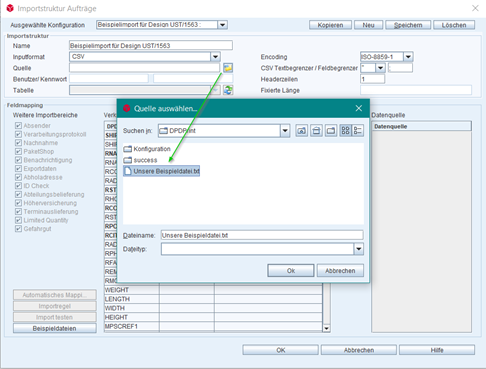
Task: Toggle the Absender checkbox
Action: 18,126
